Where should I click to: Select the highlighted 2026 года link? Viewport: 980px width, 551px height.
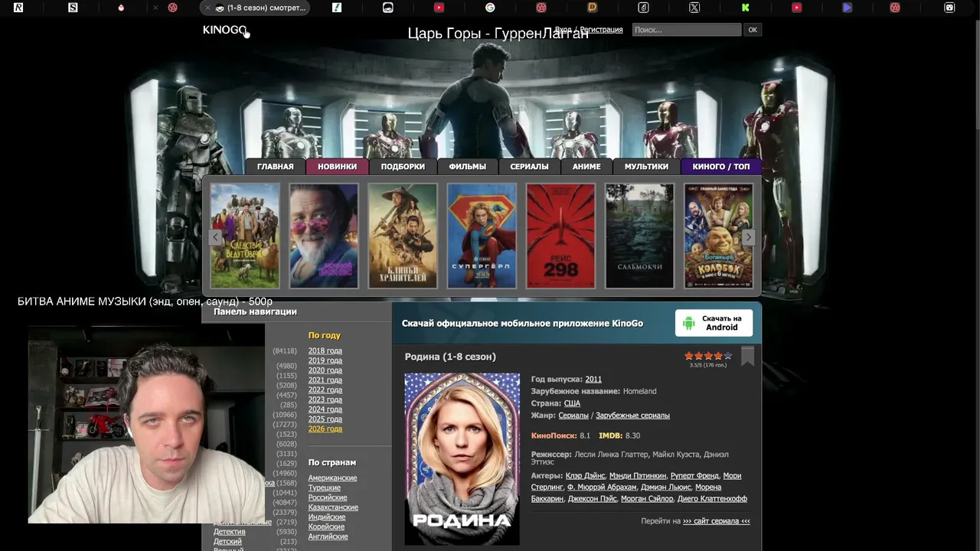(325, 429)
